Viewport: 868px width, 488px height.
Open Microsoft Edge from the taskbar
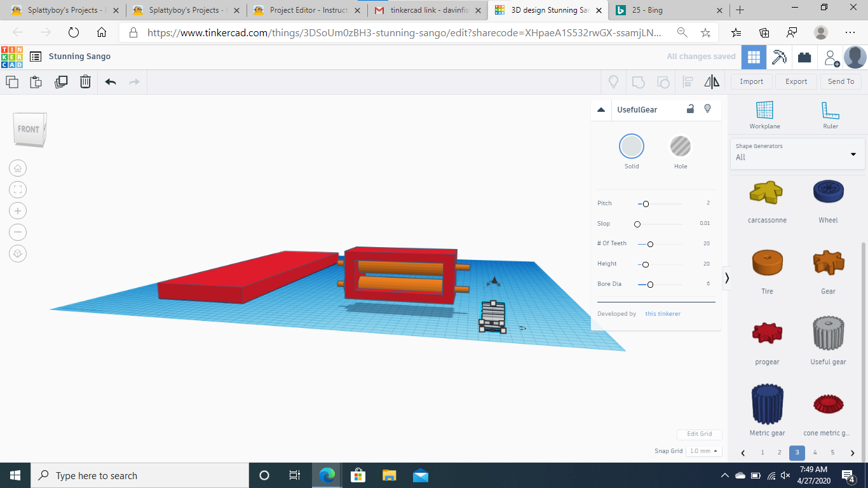(327, 475)
